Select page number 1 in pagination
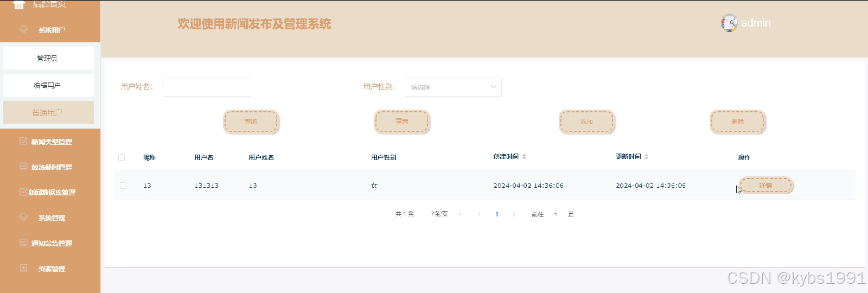The height and width of the screenshot is (293, 868). 496,214
